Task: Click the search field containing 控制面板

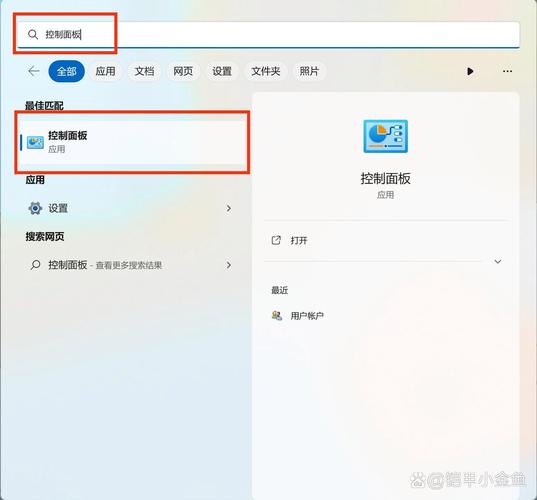Action: click(268, 35)
